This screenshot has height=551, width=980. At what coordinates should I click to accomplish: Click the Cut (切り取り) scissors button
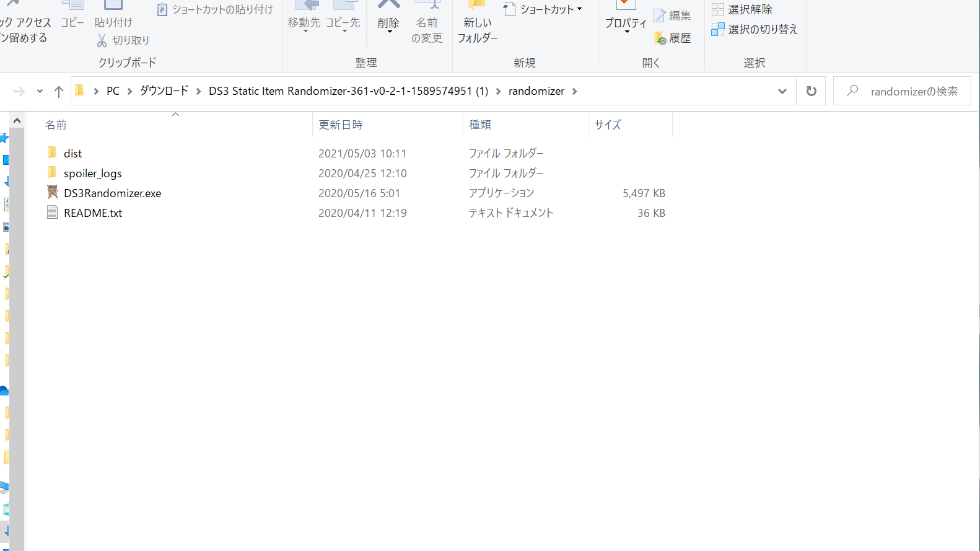coord(123,40)
